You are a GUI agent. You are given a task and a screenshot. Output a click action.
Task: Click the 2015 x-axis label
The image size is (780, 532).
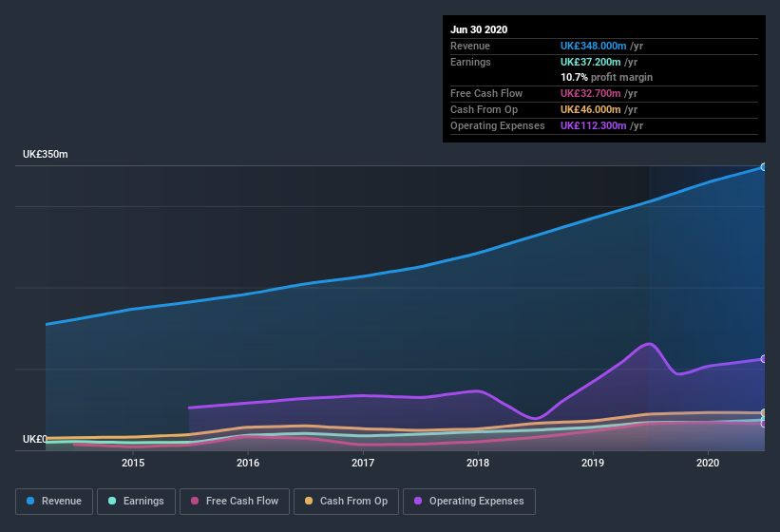tap(133, 463)
